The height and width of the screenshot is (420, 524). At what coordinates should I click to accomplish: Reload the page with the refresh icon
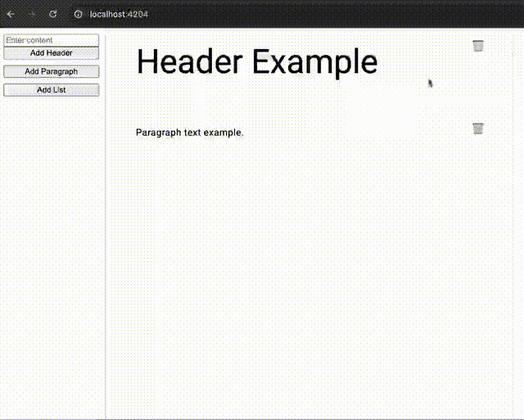[x=53, y=14]
